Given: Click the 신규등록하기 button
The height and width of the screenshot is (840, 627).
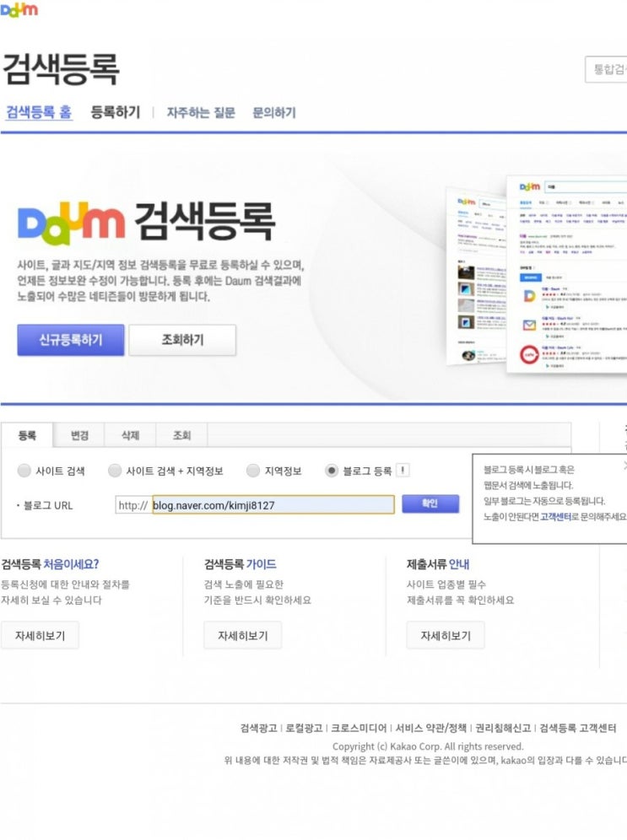Looking at the screenshot, I should tap(71, 340).
